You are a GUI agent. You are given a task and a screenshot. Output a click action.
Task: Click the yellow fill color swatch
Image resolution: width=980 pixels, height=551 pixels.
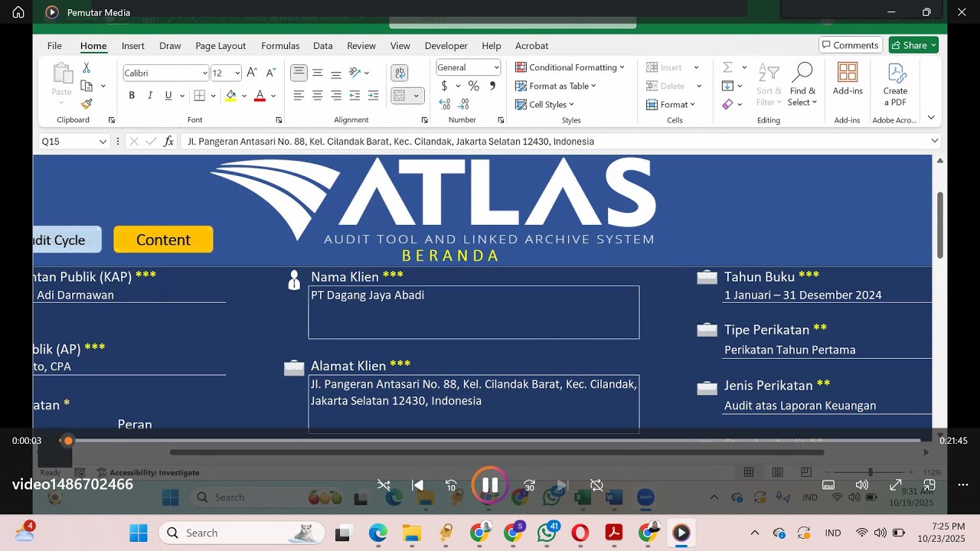(231, 96)
